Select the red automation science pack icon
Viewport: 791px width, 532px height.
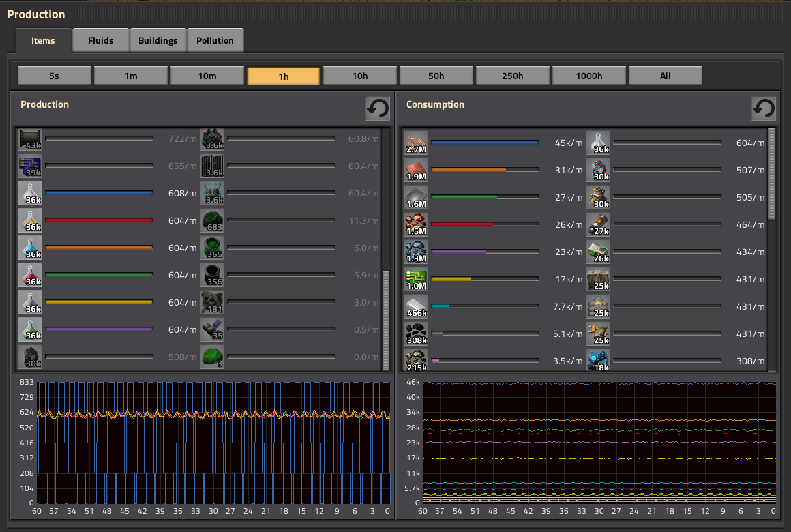[x=30, y=275]
